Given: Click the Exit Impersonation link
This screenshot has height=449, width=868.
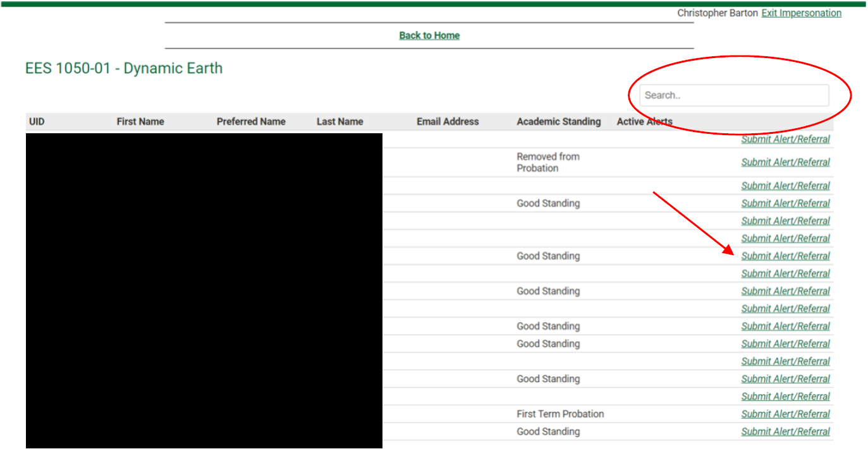Looking at the screenshot, I should [x=801, y=13].
